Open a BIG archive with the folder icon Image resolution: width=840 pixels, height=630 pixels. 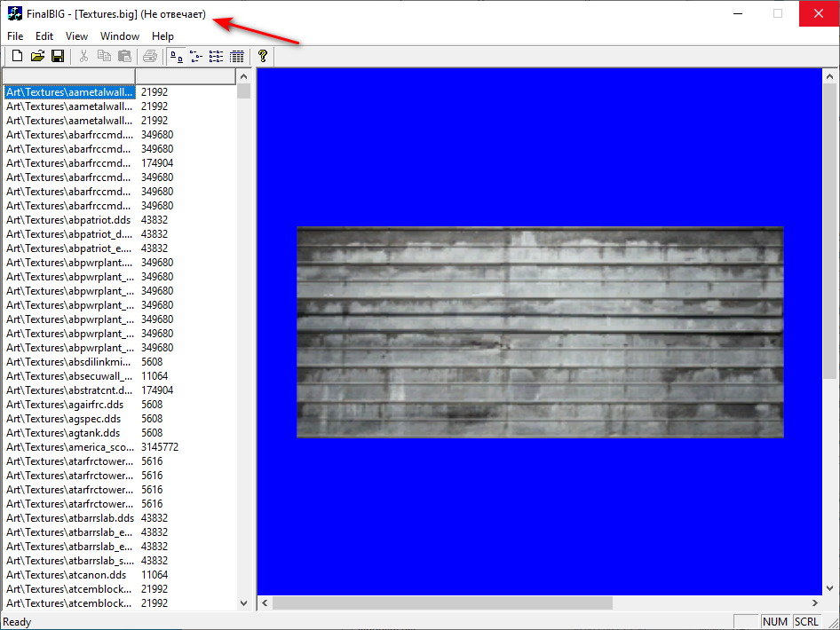(37, 56)
